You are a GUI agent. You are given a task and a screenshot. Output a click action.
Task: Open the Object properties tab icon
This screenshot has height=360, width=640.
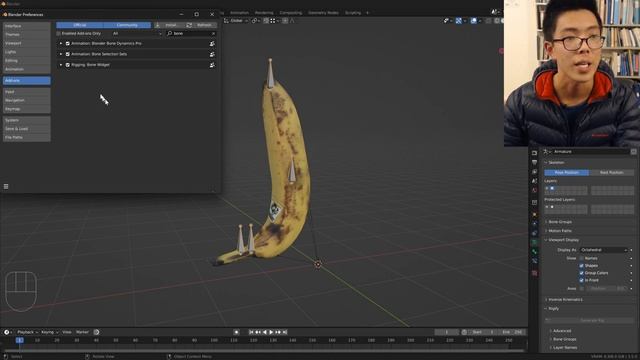coord(535,215)
